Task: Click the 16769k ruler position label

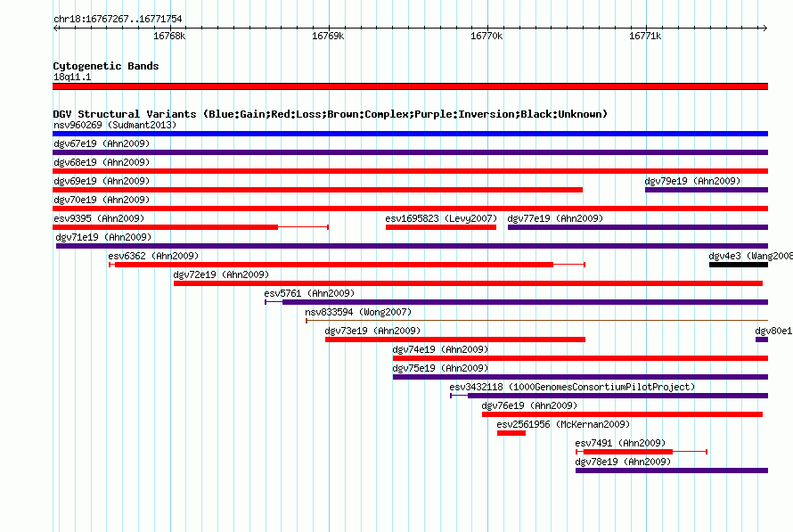Action: [328, 36]
